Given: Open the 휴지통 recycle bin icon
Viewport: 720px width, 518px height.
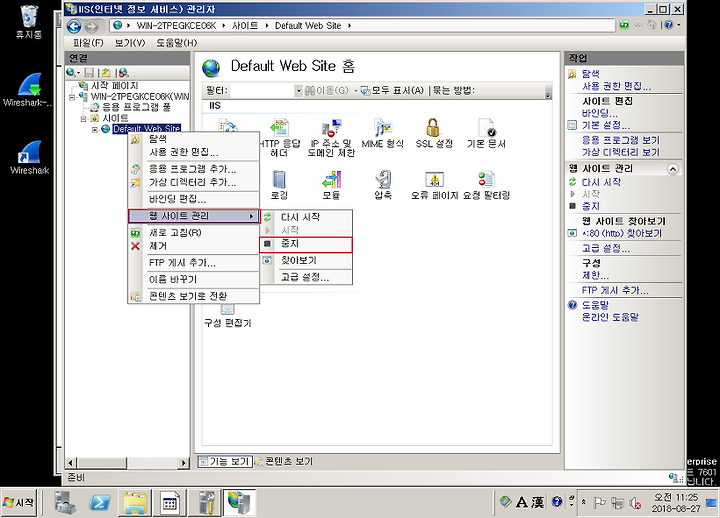Looking at the screenshot, I should (x=29, y=22).
